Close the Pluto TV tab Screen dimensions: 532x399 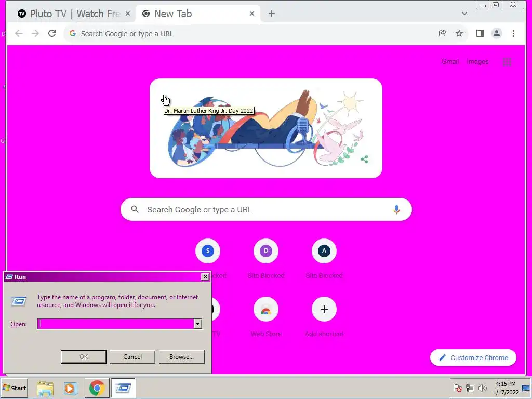point(128,14)
